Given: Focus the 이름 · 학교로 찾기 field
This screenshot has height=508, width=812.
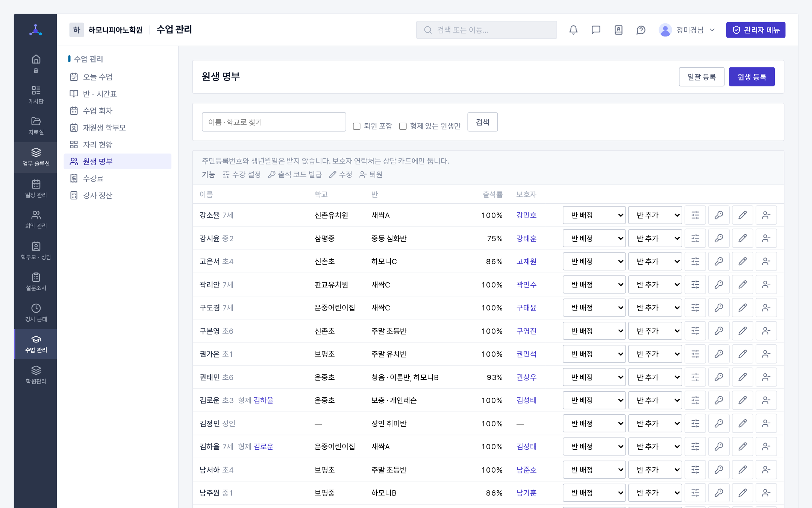Looking at the screenshot, I should pos(274,122).
